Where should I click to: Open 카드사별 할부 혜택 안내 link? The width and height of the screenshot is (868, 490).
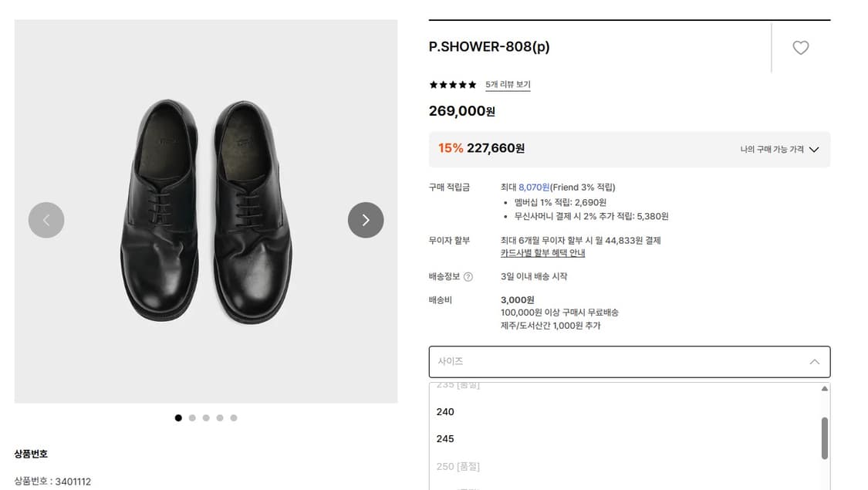542,253
